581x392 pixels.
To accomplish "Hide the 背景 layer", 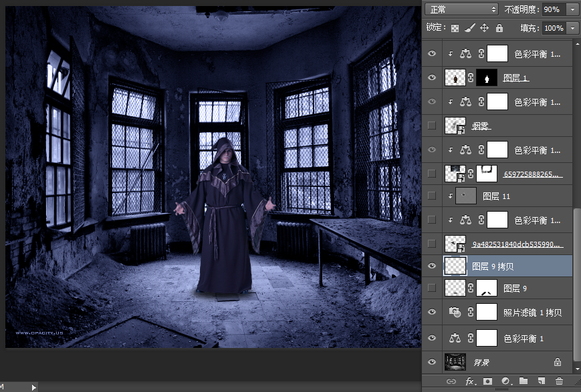I will [x=432, y=362].
